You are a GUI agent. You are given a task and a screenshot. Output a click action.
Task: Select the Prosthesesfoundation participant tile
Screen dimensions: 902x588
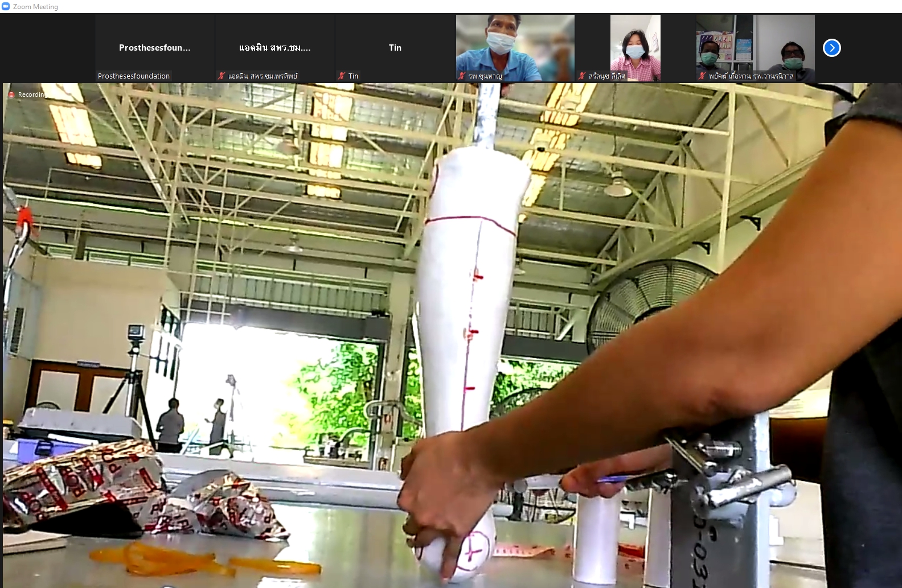154,48
